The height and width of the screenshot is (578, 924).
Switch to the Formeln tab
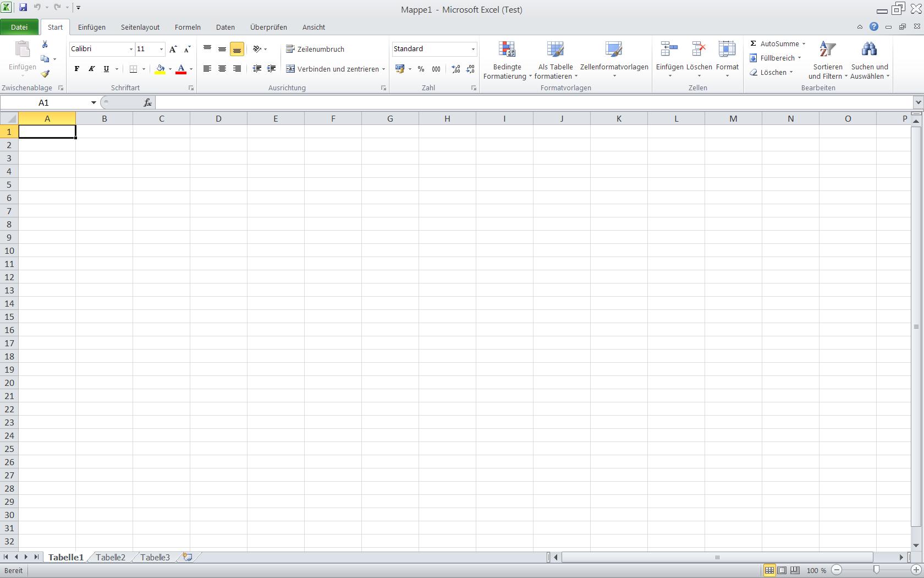[x=188, y=27]
